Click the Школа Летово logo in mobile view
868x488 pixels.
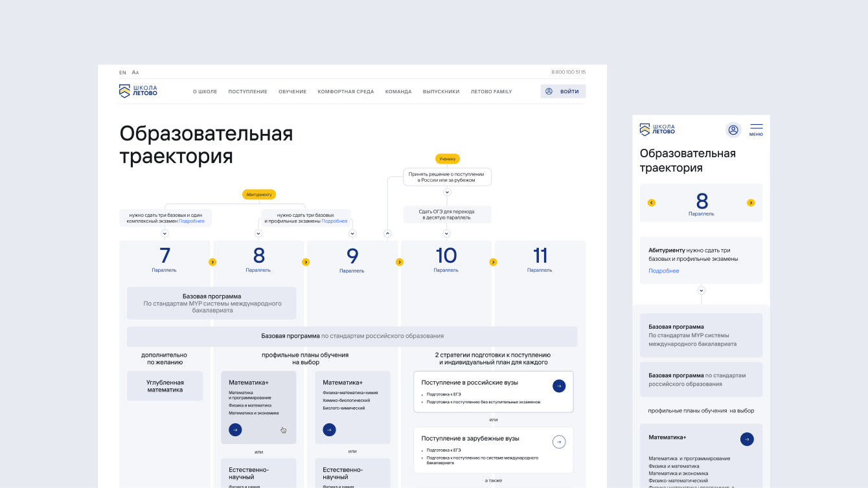[657, 129]
